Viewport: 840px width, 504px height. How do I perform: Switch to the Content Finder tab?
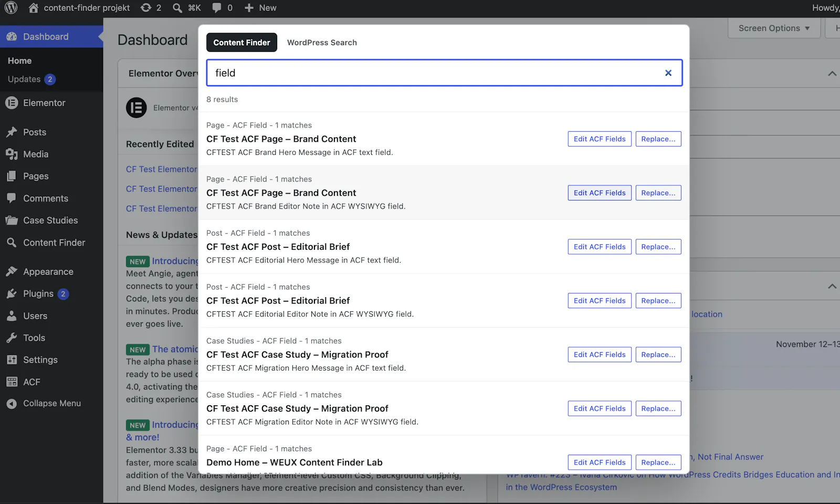pos(241,43)
